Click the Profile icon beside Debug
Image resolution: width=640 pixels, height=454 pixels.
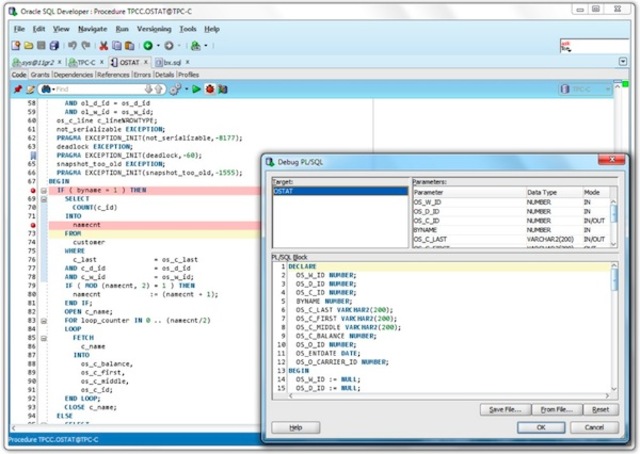pyautogui.click(x=223, y=89)
